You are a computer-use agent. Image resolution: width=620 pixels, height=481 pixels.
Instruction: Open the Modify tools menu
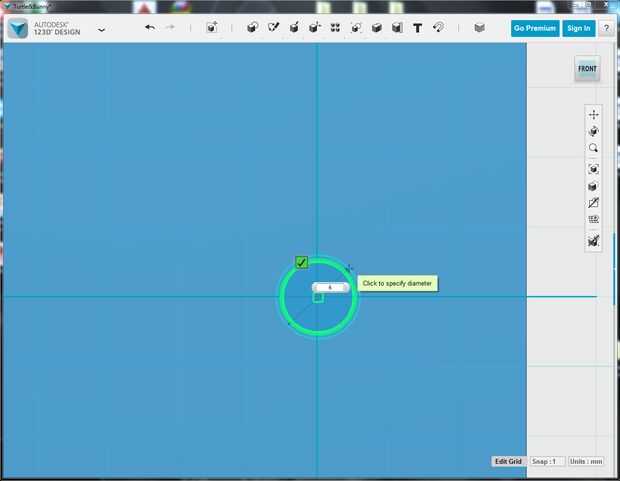(315, 27)
